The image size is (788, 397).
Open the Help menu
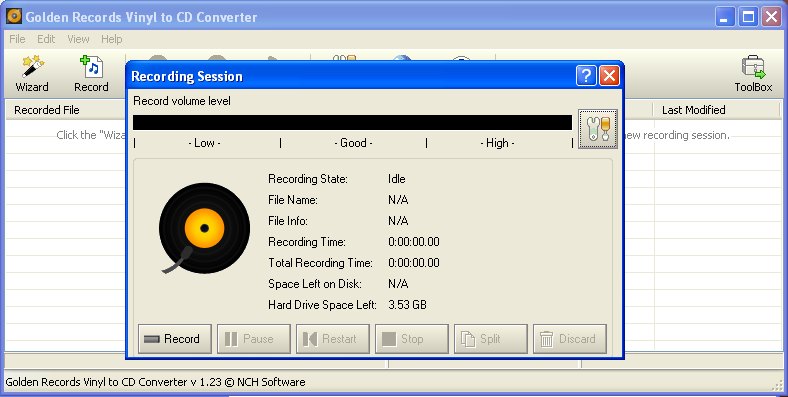112,39
